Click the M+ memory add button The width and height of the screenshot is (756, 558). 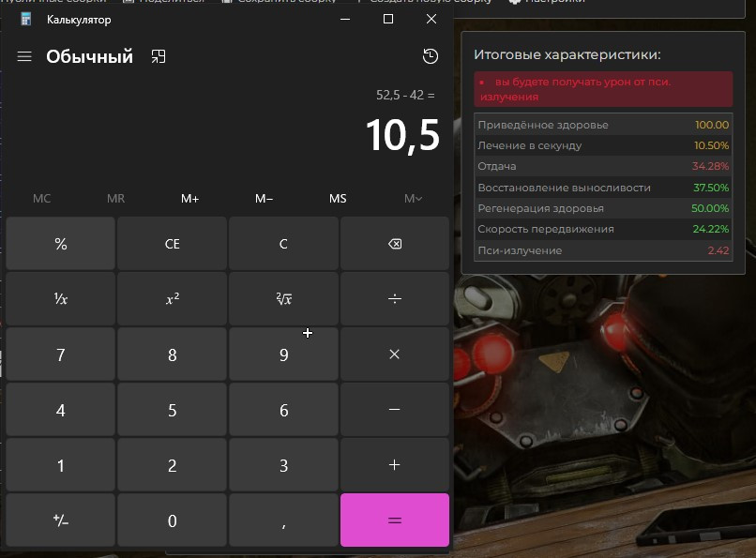[x=189, y=198]
